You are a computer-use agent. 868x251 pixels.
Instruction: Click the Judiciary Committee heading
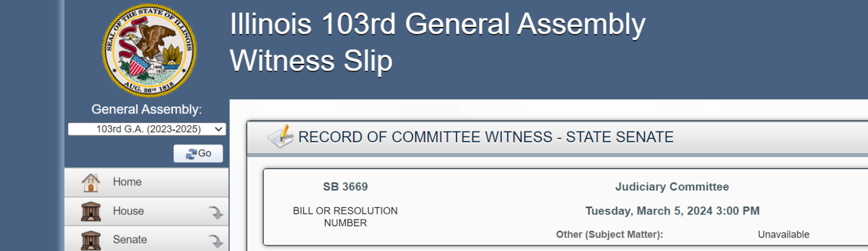tap(672, 187)
